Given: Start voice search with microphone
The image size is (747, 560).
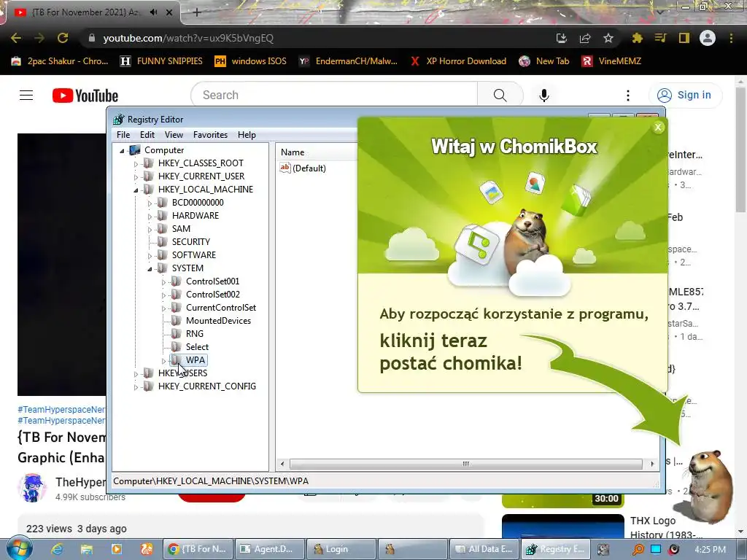Looking at the screenshot, I should coord(544,96).
